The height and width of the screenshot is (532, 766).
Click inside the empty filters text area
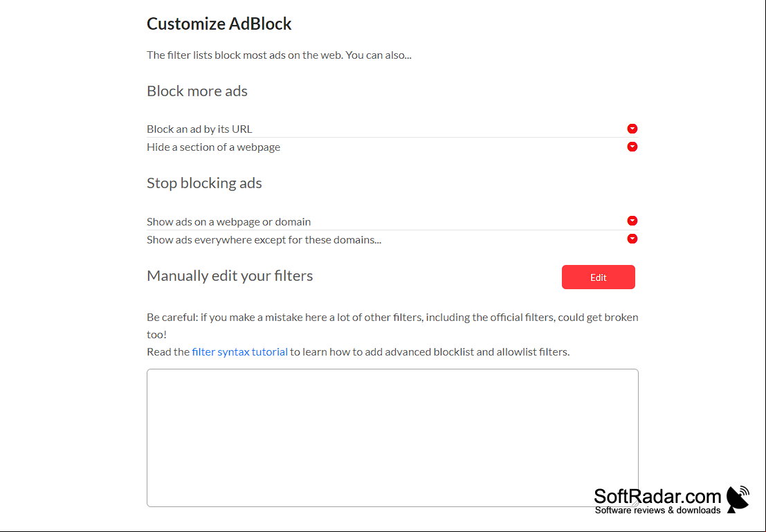(x=392, y=438)
